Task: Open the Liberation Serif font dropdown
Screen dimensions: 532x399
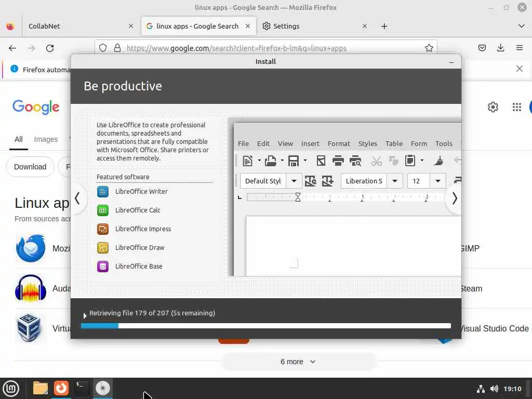Action: pos(395,181)
